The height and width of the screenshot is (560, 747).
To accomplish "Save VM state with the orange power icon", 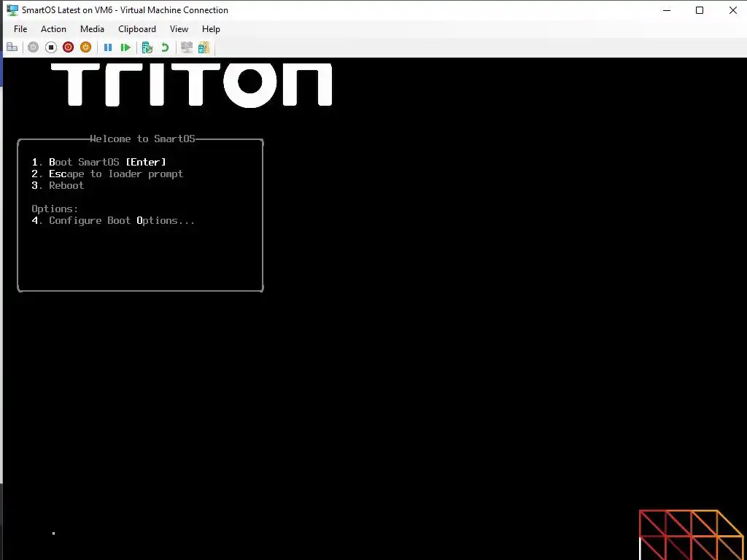I will point(86,47).
